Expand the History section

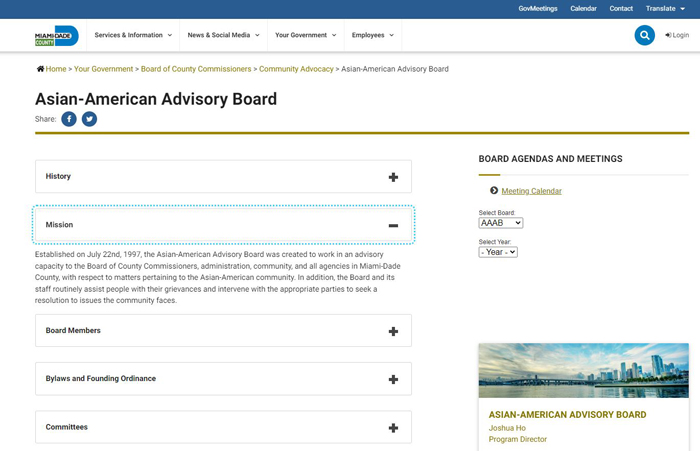pyautogui.click(x=223, y=176)
